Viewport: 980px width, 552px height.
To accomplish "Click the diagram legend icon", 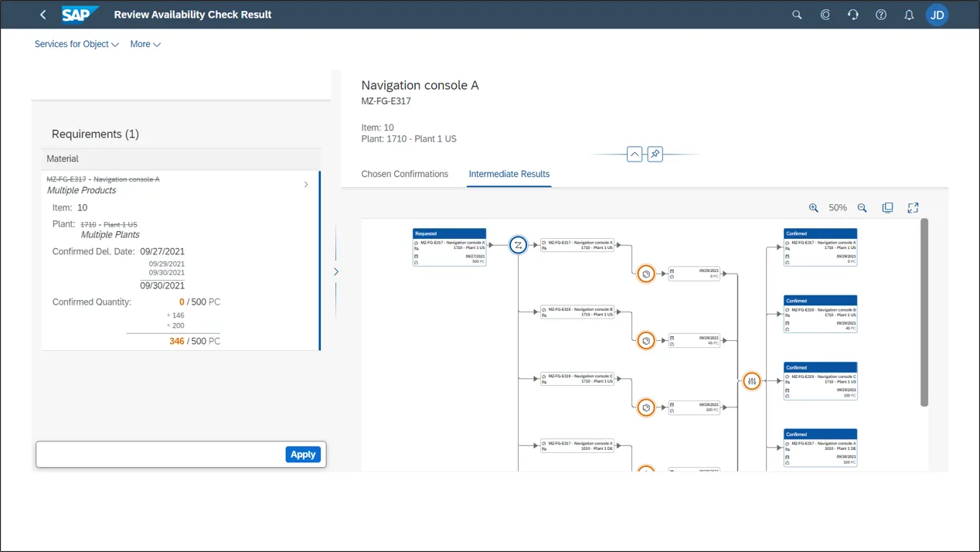I will [887, 208].
